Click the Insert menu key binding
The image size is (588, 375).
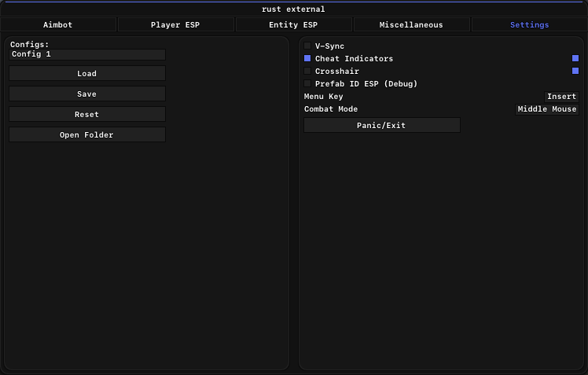point(561,97)
